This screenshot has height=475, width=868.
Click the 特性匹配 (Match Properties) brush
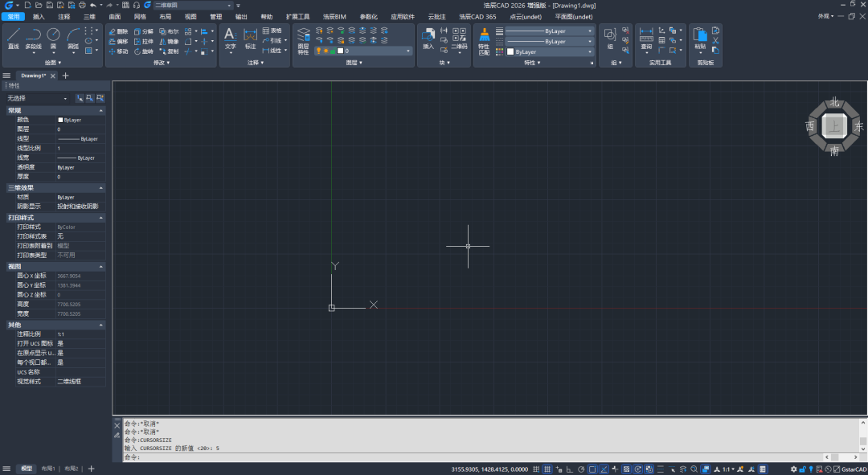coord(484,42)
